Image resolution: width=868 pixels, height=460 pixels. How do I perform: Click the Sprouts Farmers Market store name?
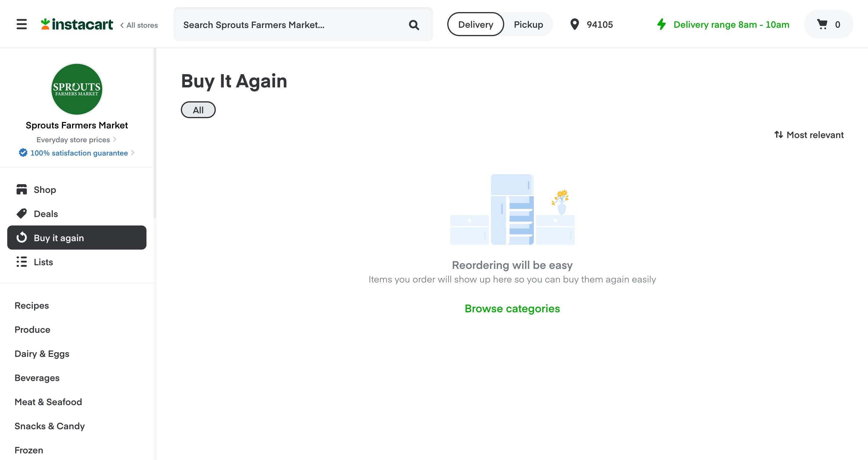coord(77,125)
